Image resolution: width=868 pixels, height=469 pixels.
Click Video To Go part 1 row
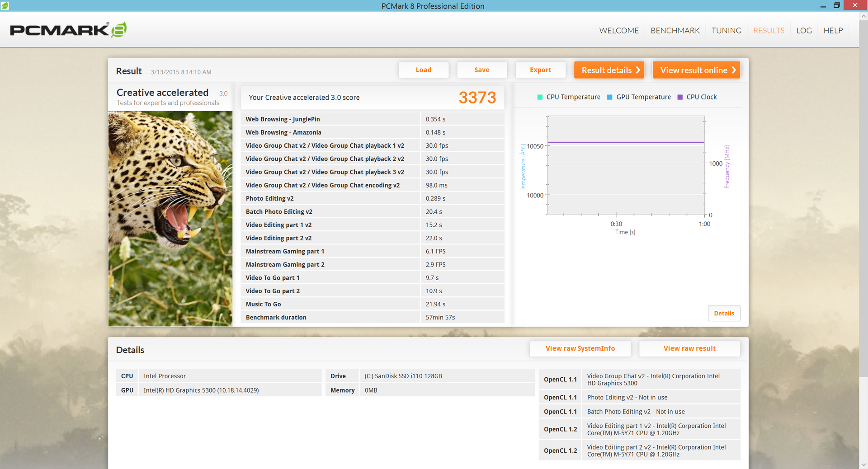373,277
